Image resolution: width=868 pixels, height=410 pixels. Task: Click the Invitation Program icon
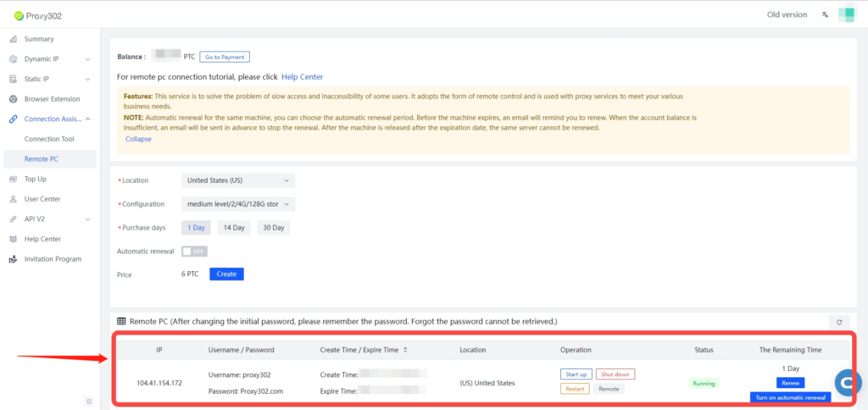click(14, 259)
